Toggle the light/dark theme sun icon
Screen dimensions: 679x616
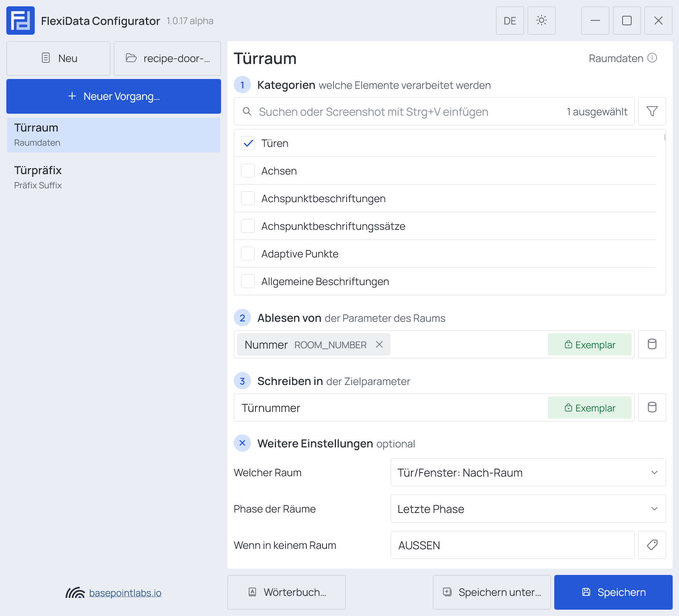click(x=542, y=21)
